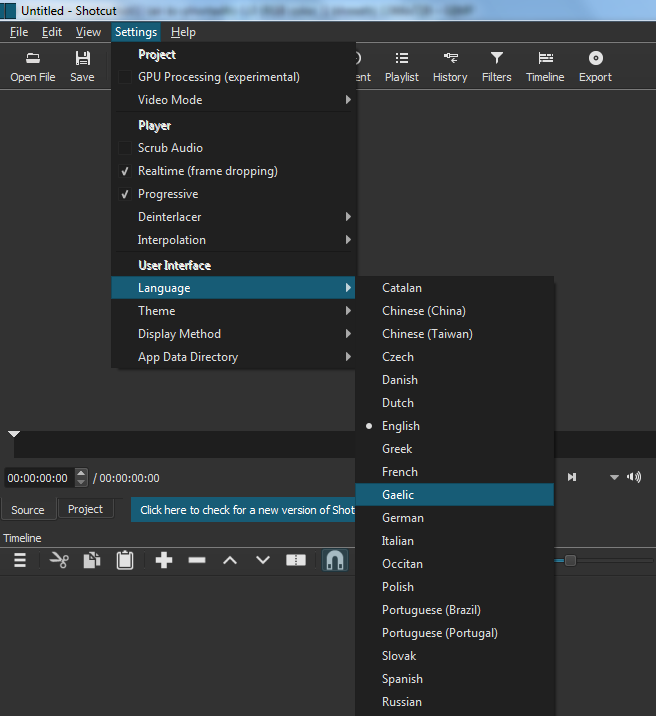Click the current timecode input field

coord(38,478)
